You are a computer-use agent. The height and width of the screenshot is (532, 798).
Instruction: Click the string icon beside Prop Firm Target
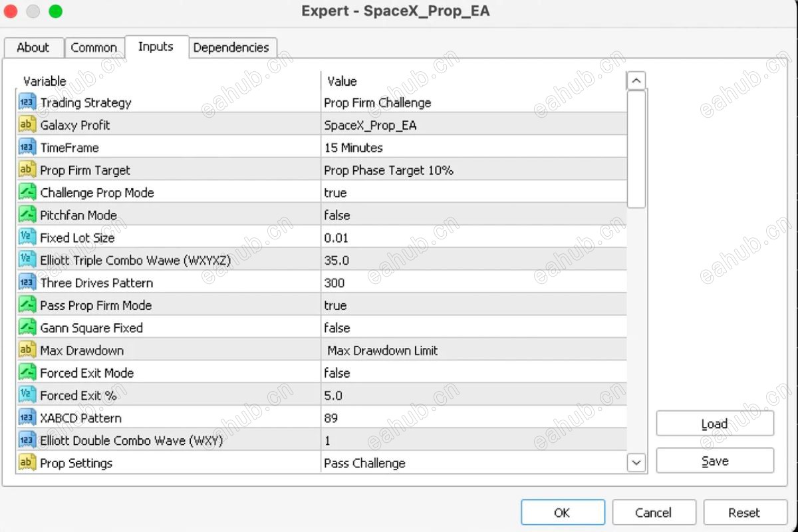point(27,170)
